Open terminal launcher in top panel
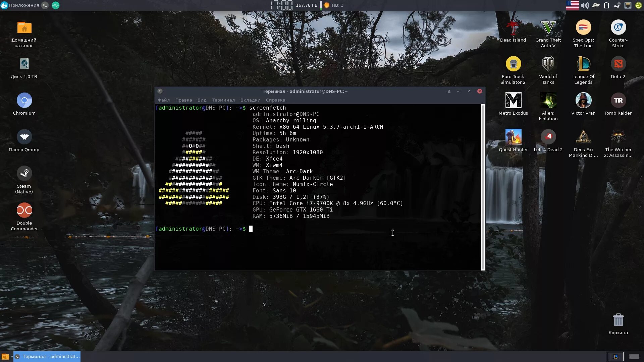644x362 pixels. pos(45,5)
